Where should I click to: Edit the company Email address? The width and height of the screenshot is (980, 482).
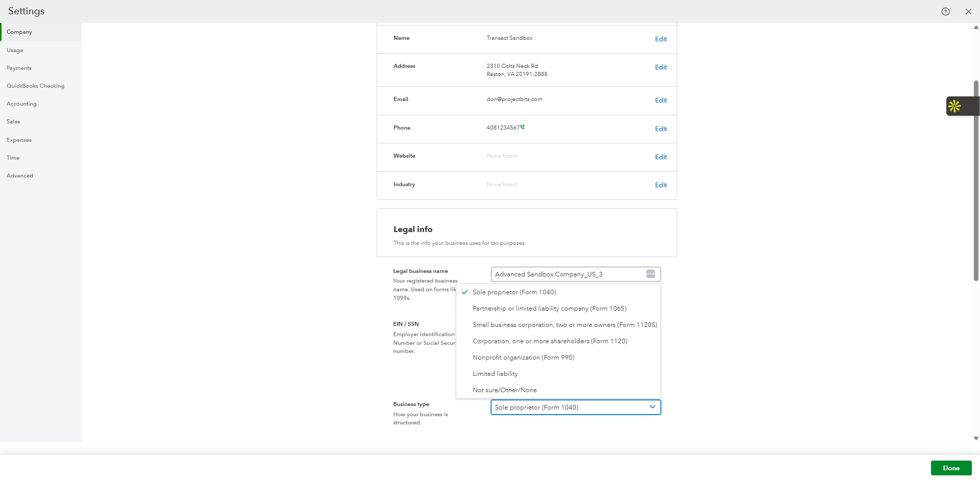tap(660, 100)
